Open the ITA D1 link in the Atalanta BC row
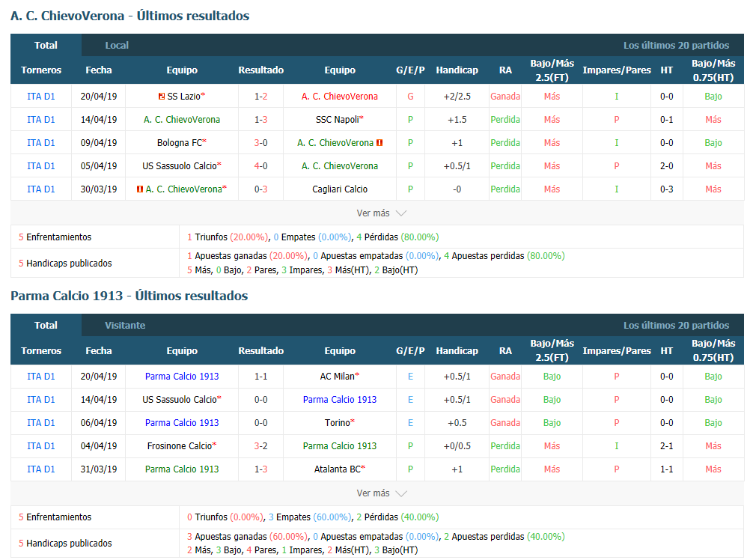Screen dimensions: 756x560 pyautogui.click(x=41, y=469)
